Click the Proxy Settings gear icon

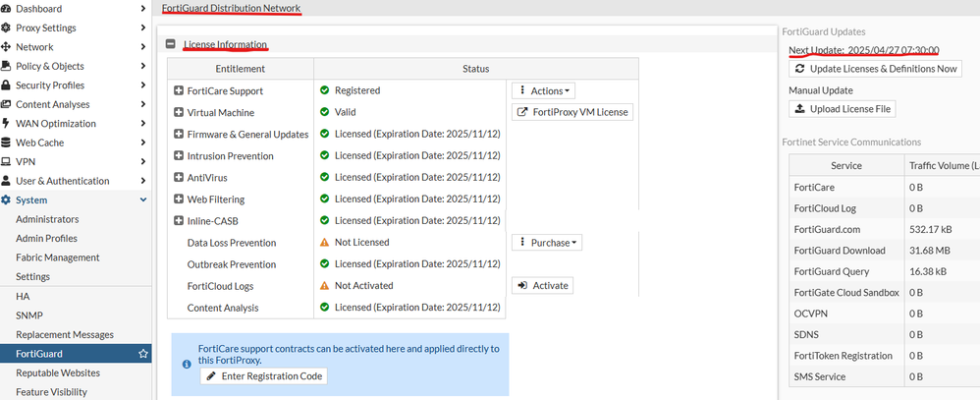tap(7, 28)
